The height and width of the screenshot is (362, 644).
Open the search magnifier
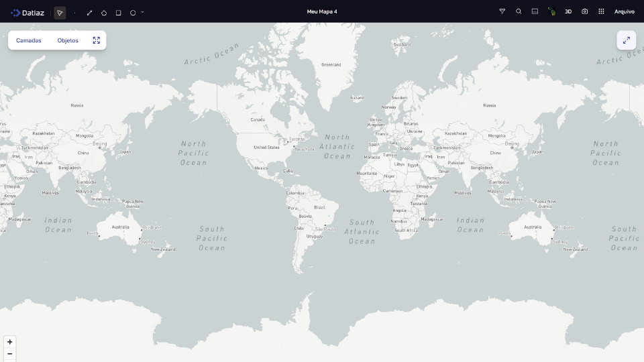(x=519, y=11)
